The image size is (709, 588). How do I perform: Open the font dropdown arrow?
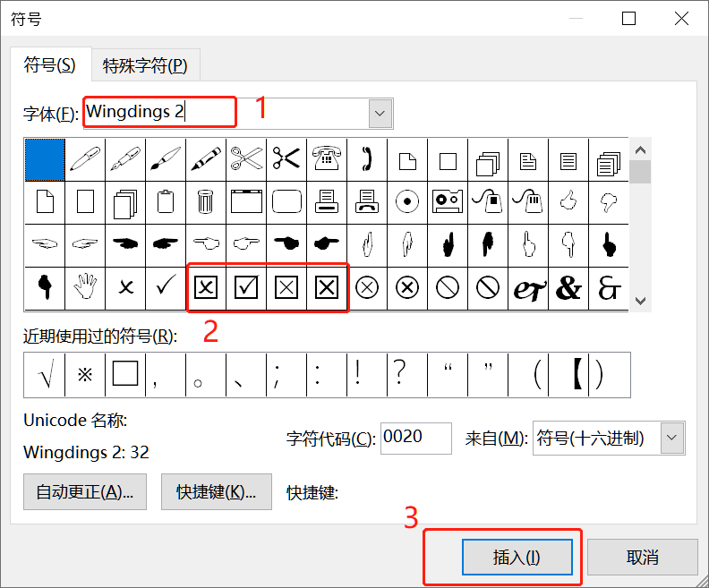pos(380,114)
